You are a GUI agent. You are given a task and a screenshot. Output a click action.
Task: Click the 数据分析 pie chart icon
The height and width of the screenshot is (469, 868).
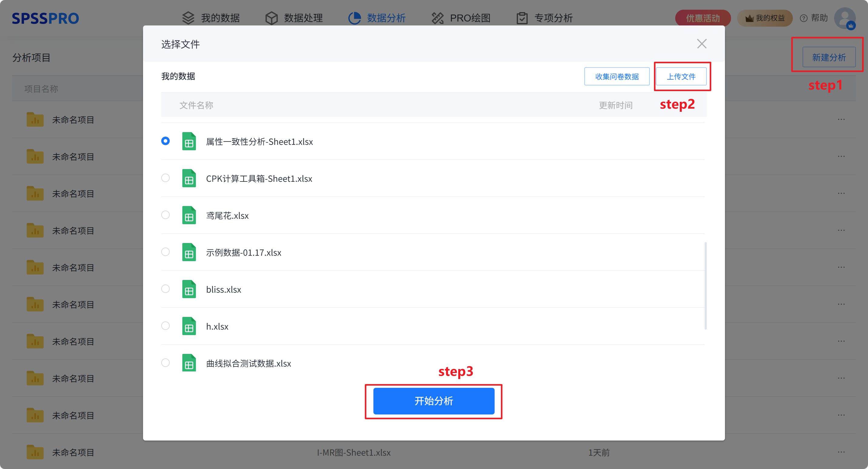[x=355, y=18]
